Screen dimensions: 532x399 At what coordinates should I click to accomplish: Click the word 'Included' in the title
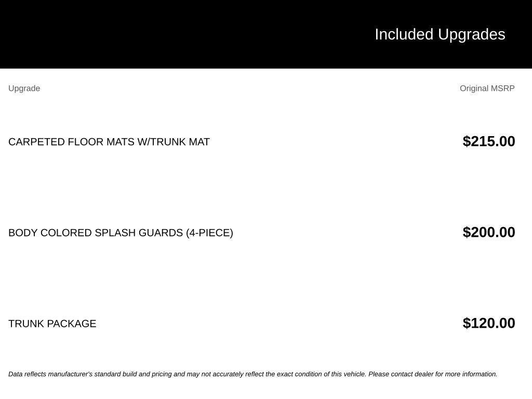[404, 35]
